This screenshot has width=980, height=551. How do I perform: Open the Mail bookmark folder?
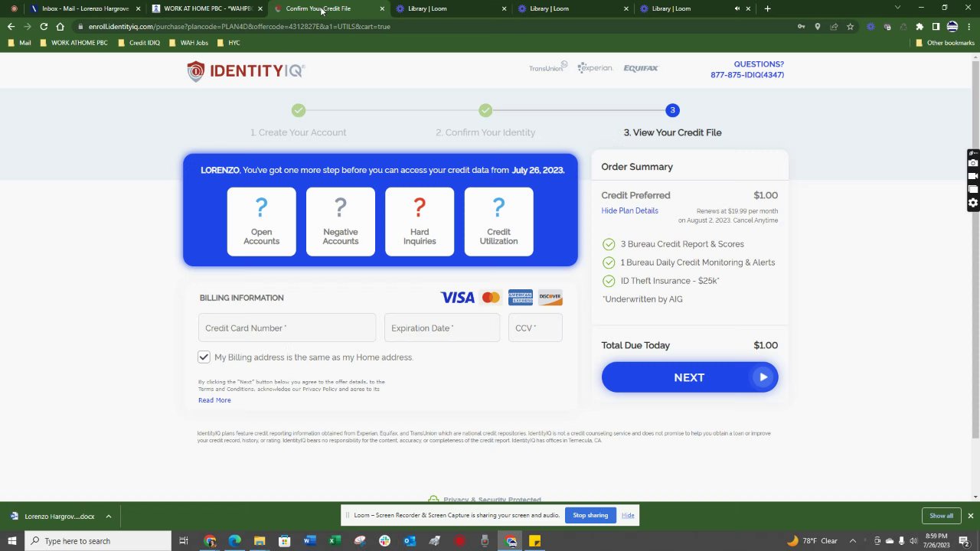coord(19,43)
